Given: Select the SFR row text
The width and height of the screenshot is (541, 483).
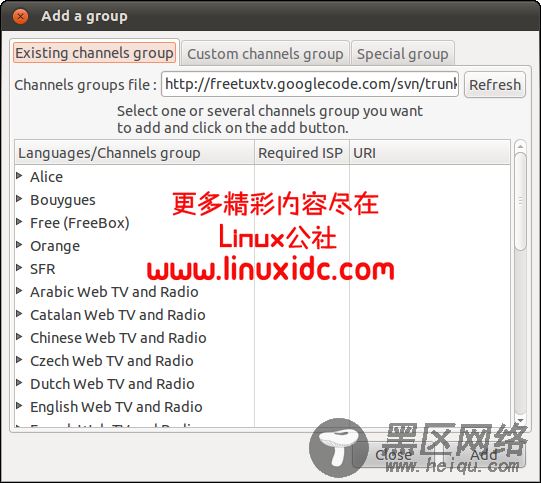Looking at the screenshot, I should pos(43,269).
